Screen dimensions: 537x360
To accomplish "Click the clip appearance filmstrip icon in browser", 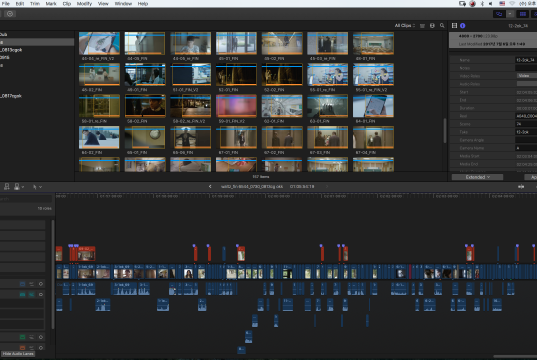I will pyautogui.click(x=432, y=25).
